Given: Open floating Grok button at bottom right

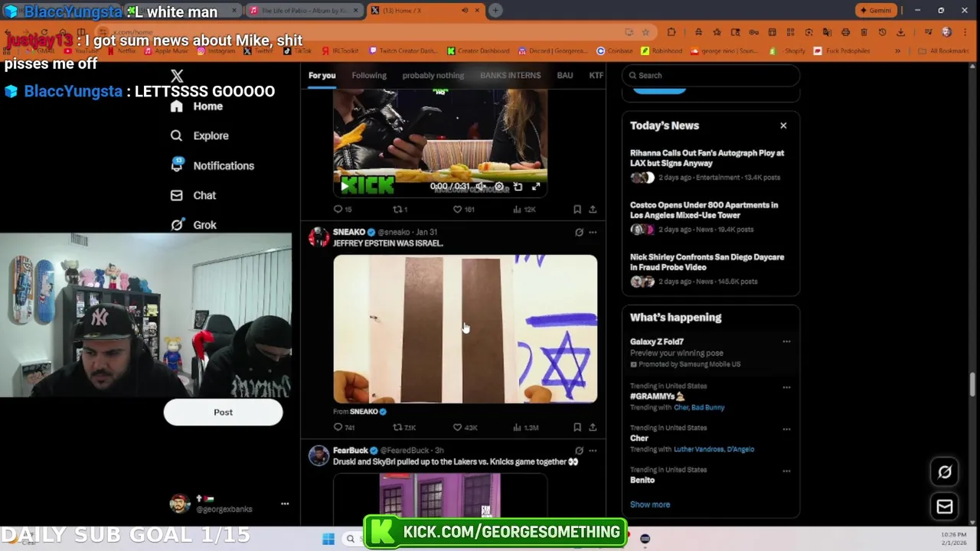Looking at the screenshot, I should 945,472.
